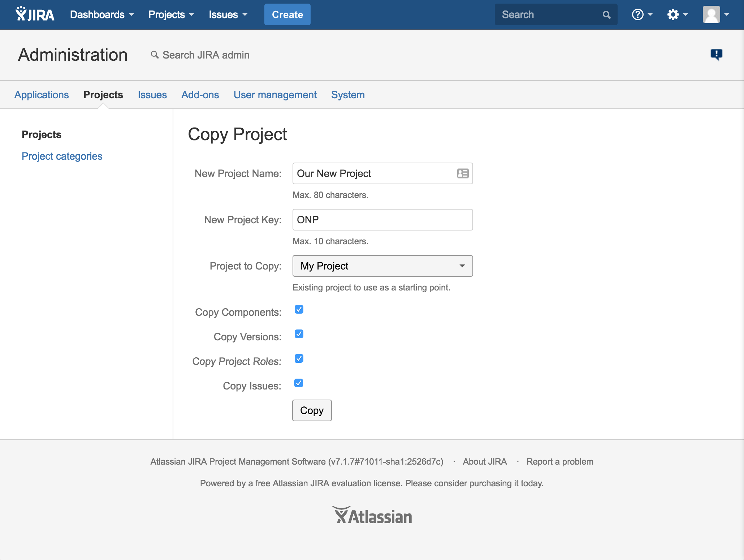744x560 pixels.
Task: Switch to the Issues admin tab
Action: [151, 94]
